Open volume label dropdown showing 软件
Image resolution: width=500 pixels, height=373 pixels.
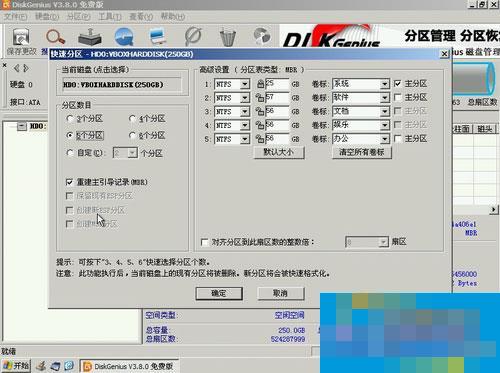[x=385, y=98]
